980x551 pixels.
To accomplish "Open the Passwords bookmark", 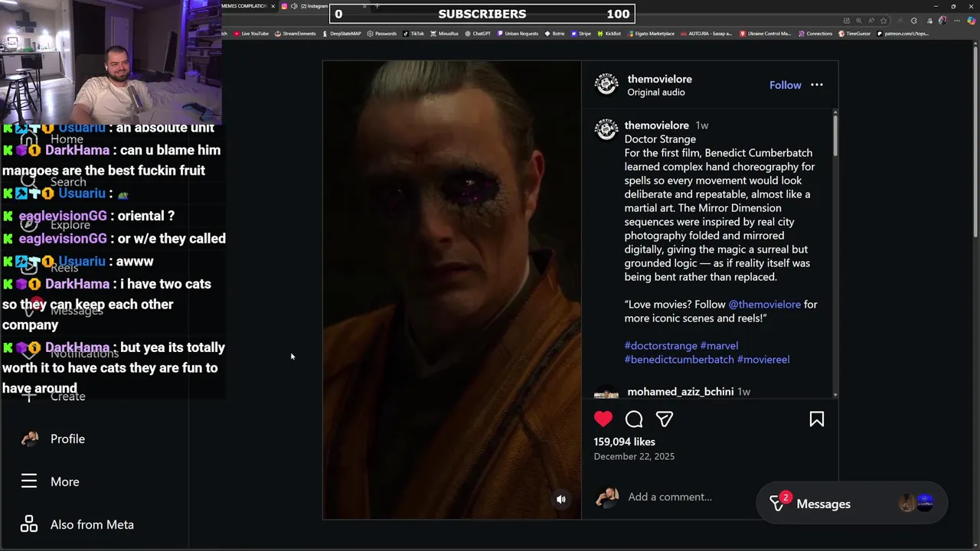I will (x=381, y=34).
